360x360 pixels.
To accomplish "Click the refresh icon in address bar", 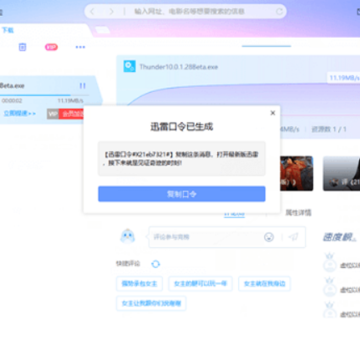I will [x=279, y=12].
